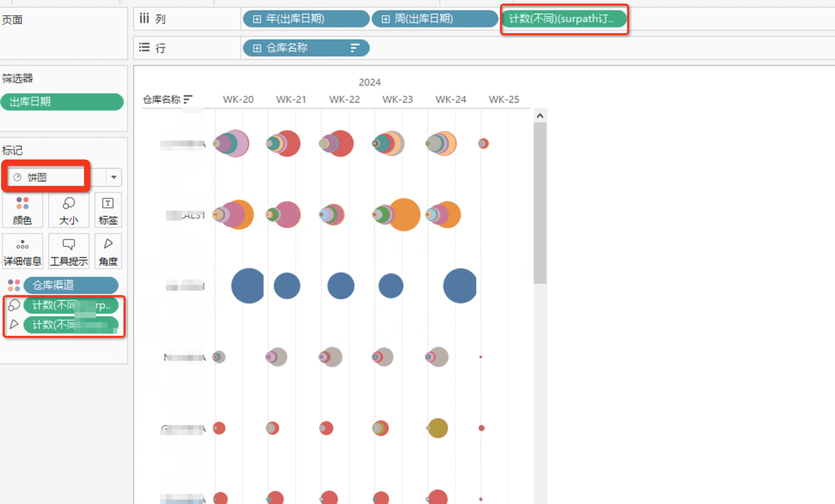Click the 仓库名称 field header label
Image resolution: width=835 pixels, height=504 pixels.
(162, 99)
